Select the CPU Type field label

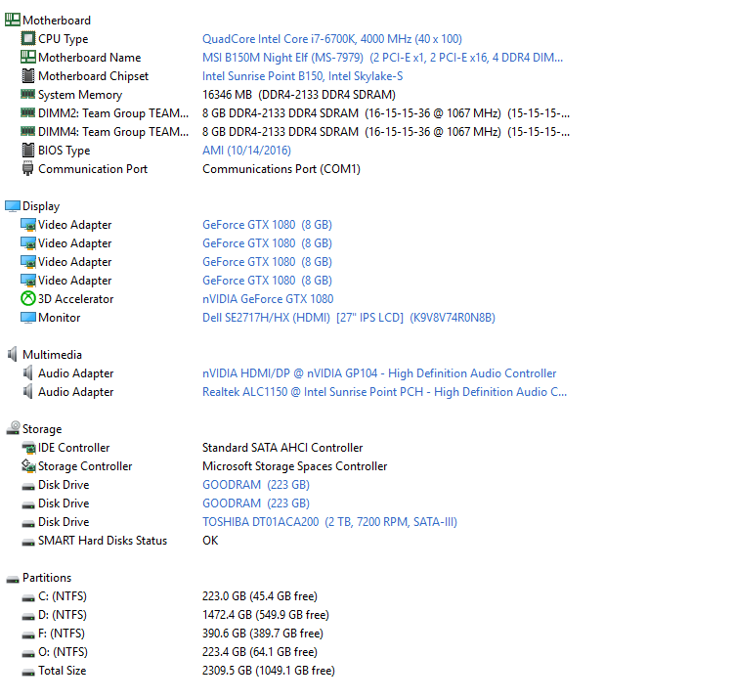(x=64, y=39)
